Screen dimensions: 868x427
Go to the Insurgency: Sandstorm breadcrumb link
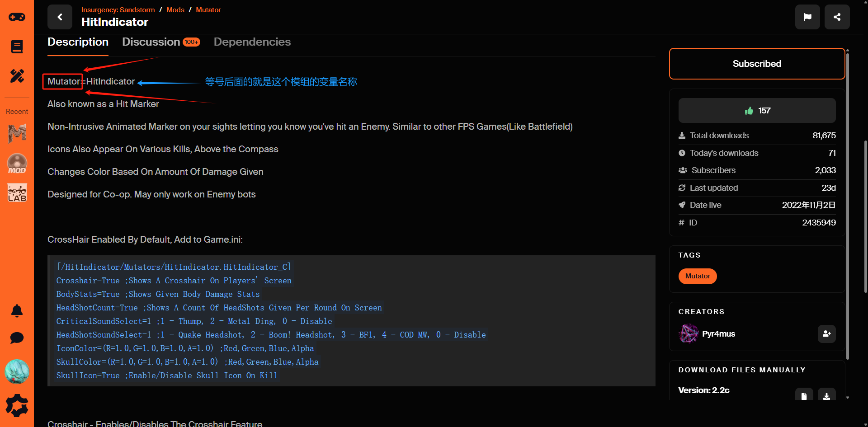[118, 10]
